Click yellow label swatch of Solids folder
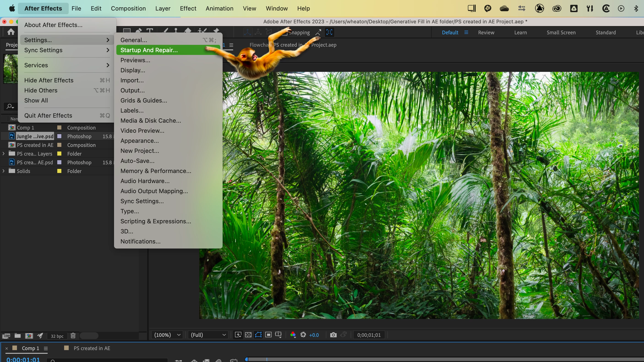The width and height of the screenshot is (644, 362). coord(59,171)
